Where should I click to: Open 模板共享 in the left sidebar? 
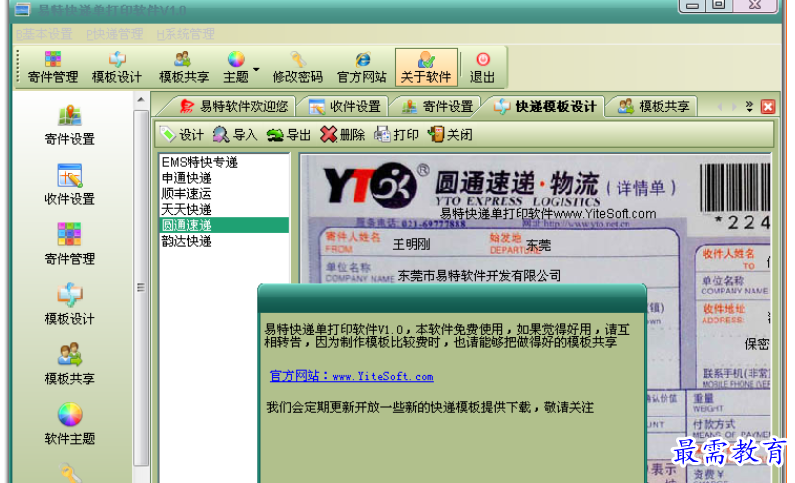tap(69, 364)
